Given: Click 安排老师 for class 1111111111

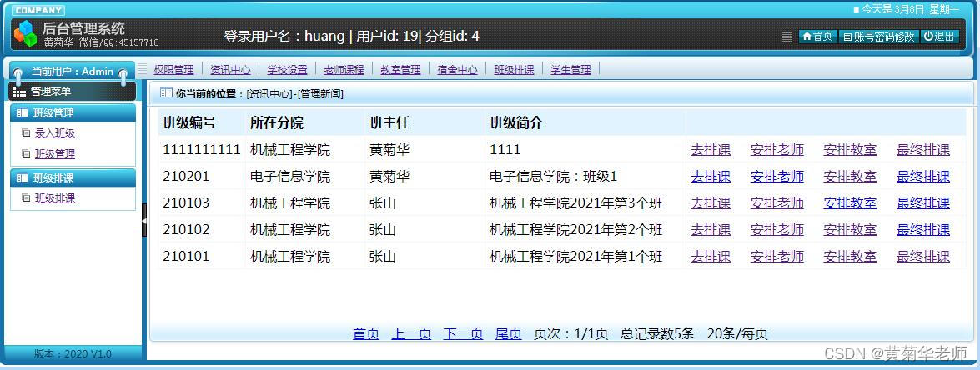Looking at the screenshot, I should pyautogui.click(x=777, y=150).
